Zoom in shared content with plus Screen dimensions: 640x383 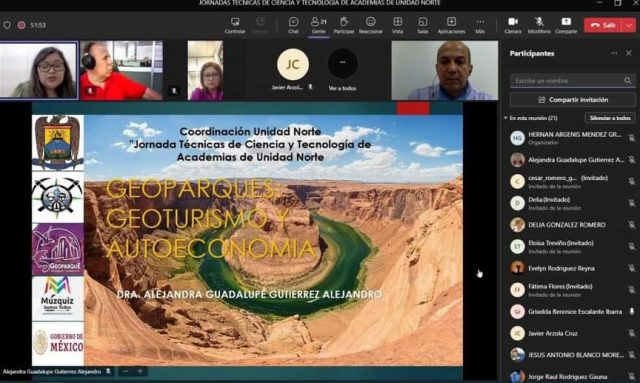(140, 371)
